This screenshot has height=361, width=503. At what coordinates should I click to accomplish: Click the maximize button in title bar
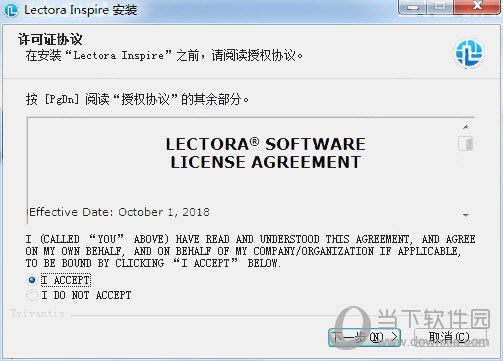tap(440, 6)
